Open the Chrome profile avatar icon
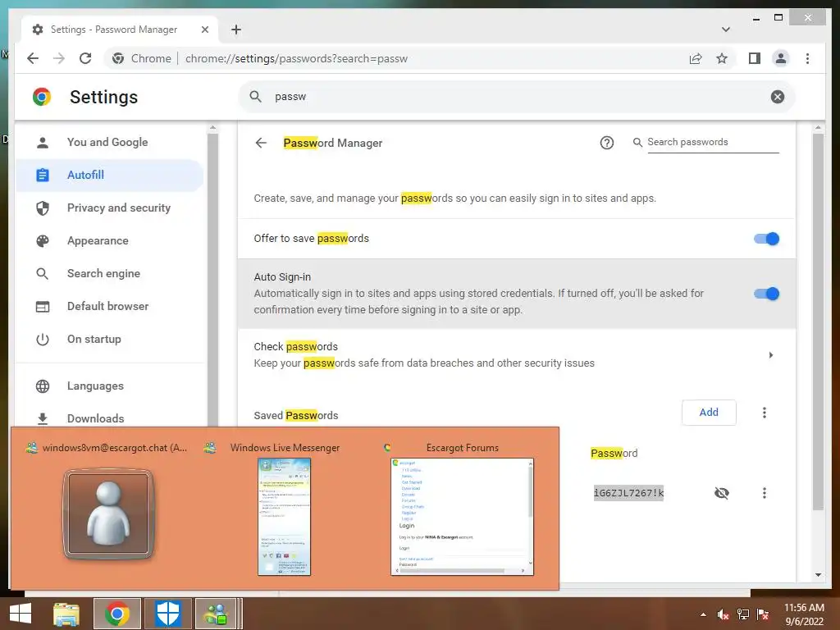Image resolution: width=840 pixels, height=630 pixels. (781, 58)
